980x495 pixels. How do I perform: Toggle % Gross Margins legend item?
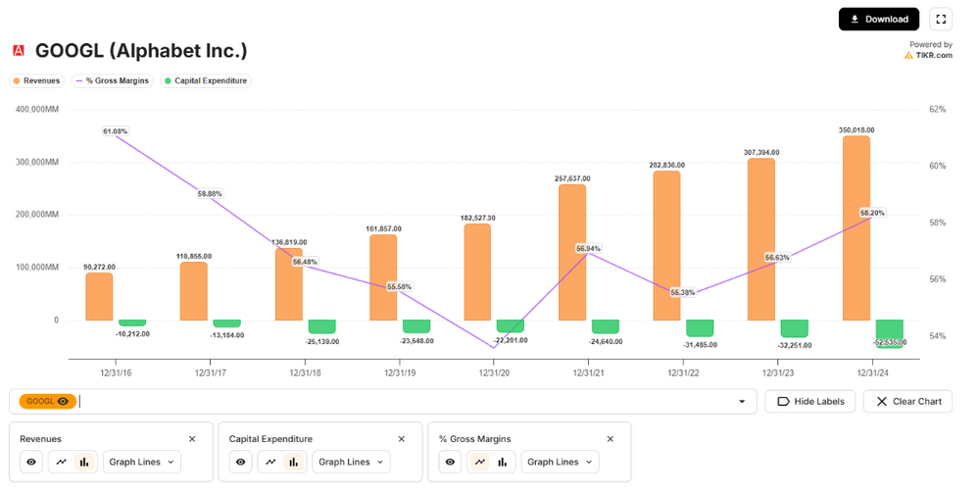[112, 80]
